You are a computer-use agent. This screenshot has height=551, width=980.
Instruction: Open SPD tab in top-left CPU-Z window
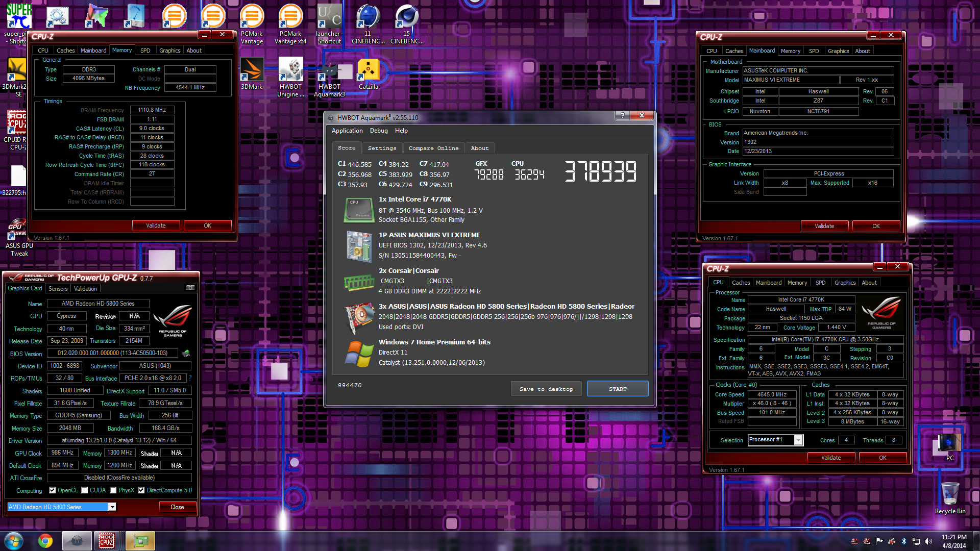145,51
